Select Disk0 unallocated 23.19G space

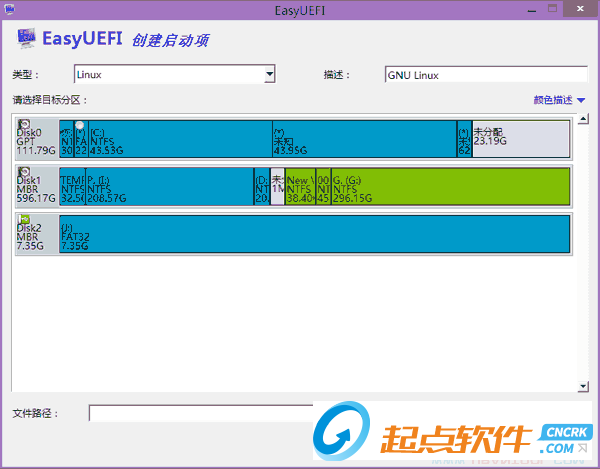pyautogui.click(x=521, y=139)
